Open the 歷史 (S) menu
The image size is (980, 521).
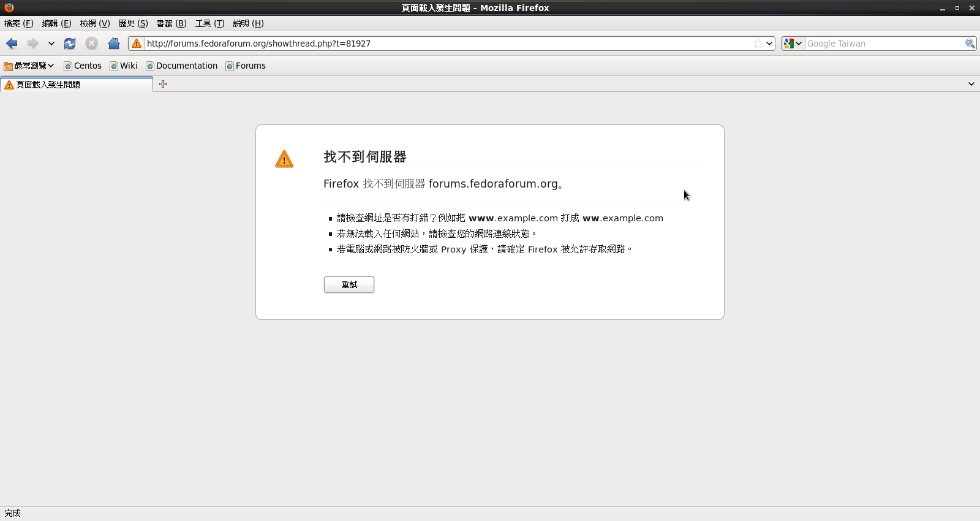pos(134,23)
